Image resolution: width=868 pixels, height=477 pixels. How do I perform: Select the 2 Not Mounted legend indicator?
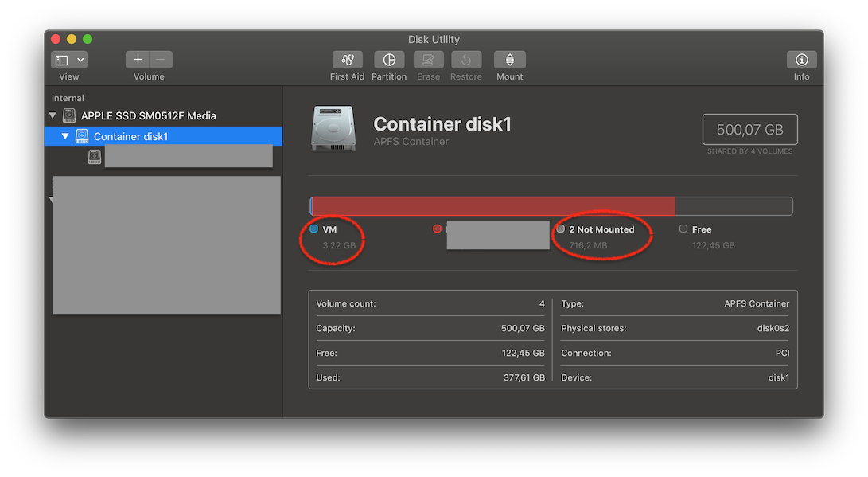click(561, 229)
